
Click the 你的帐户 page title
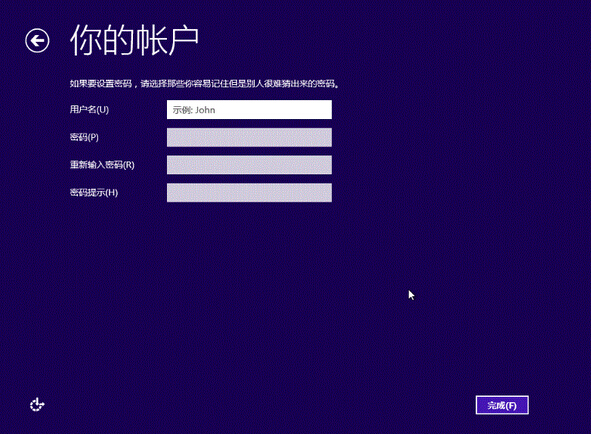[135, 40]
